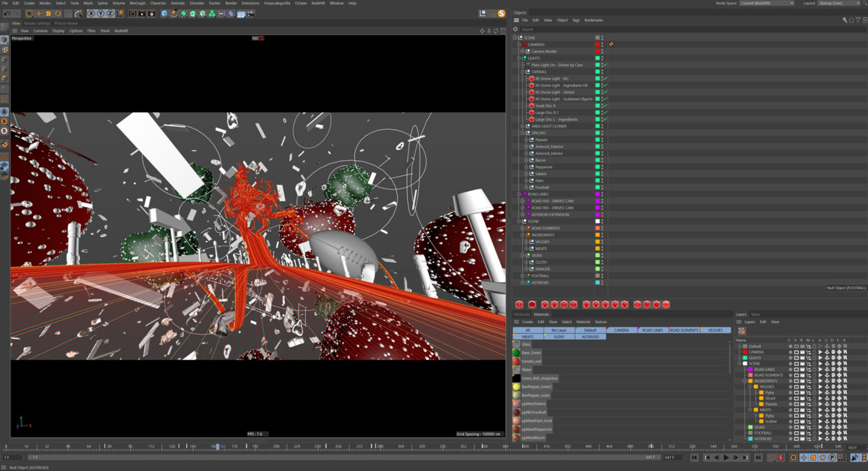Select the Live Selection tool

(29, 14)
